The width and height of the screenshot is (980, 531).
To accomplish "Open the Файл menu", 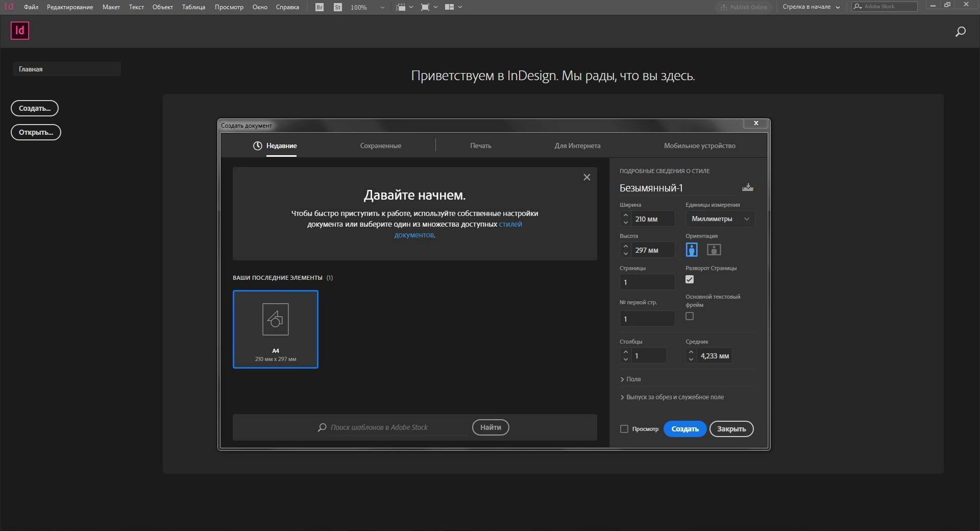I will point(31,7).
